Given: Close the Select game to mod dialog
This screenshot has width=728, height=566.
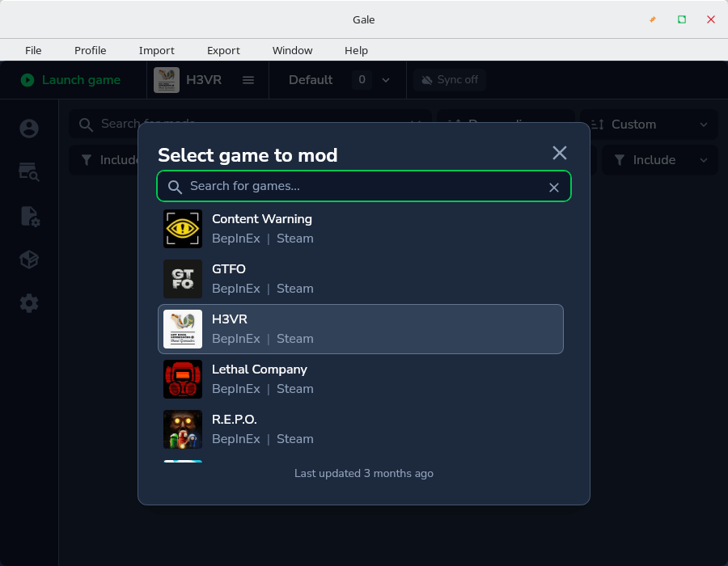Looking at the screenshot, I should 559,154.
